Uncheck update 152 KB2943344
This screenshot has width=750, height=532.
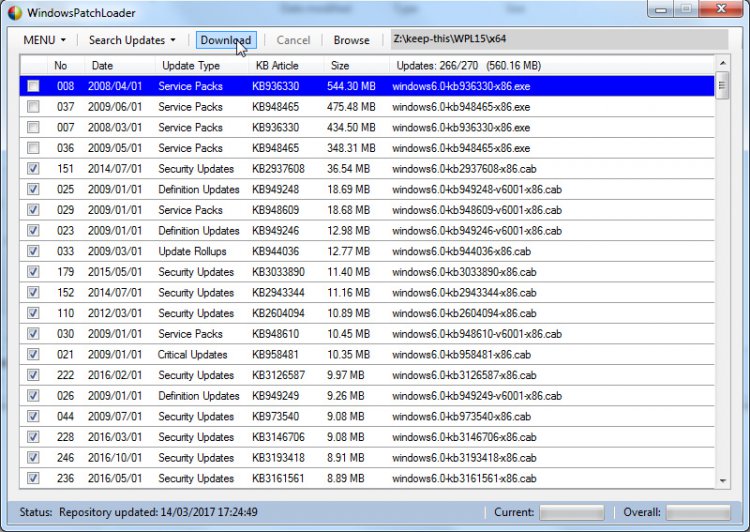tap(33, 292)
